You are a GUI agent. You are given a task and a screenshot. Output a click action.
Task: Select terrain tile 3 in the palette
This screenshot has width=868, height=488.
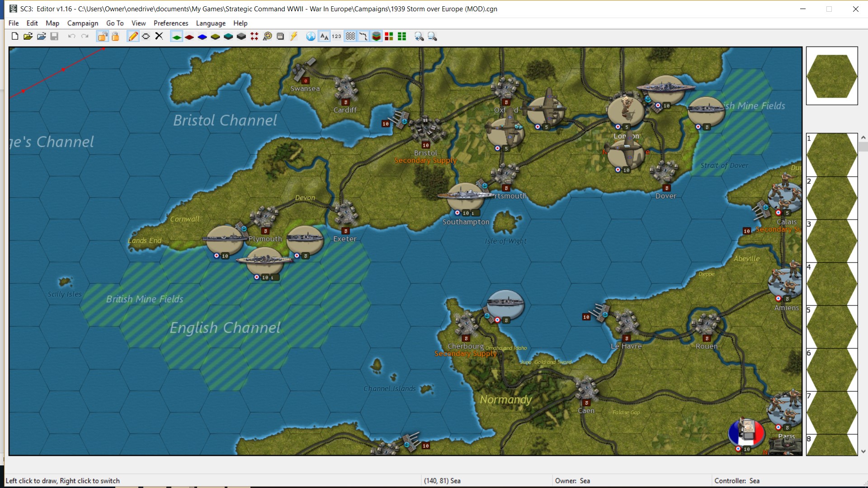click(832, 241)
